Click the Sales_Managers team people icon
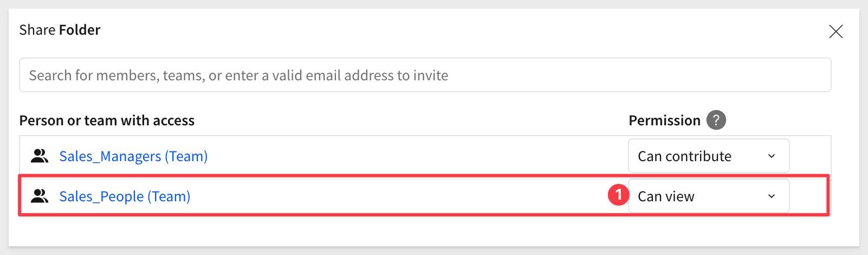868x255 pixels. pyautogui.click(x=40, y=156)
